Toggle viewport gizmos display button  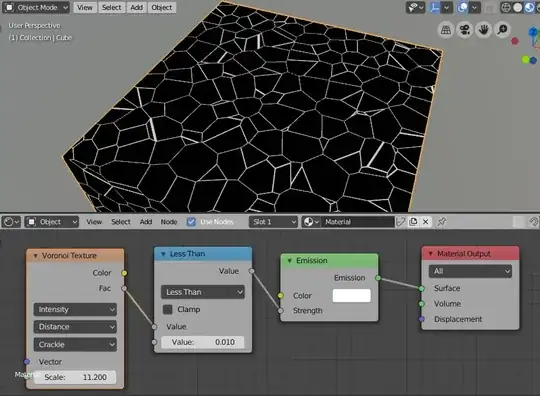[x=435, y=8]
